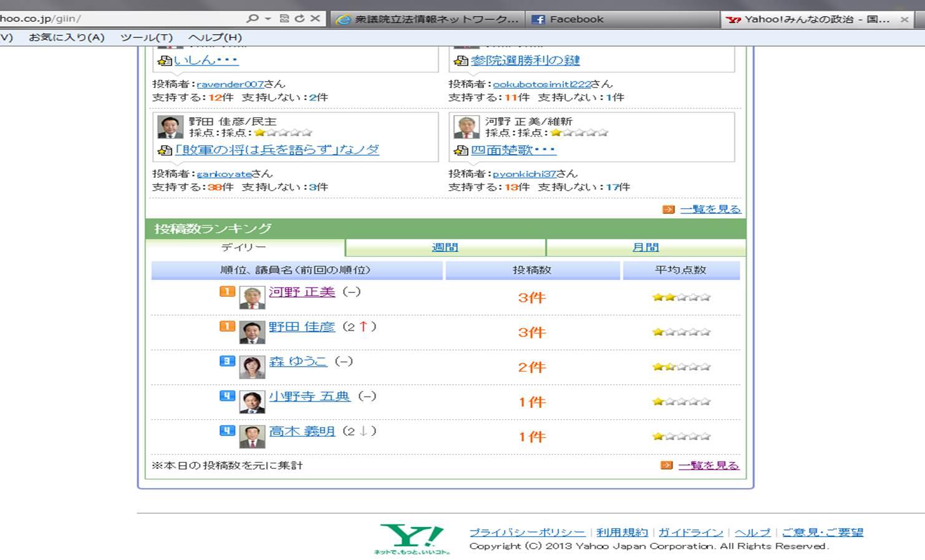Viewport: 925px width, 560px height.
Task: Click the プライバシーポリシー footer link
Action: [x=527, y=532]
